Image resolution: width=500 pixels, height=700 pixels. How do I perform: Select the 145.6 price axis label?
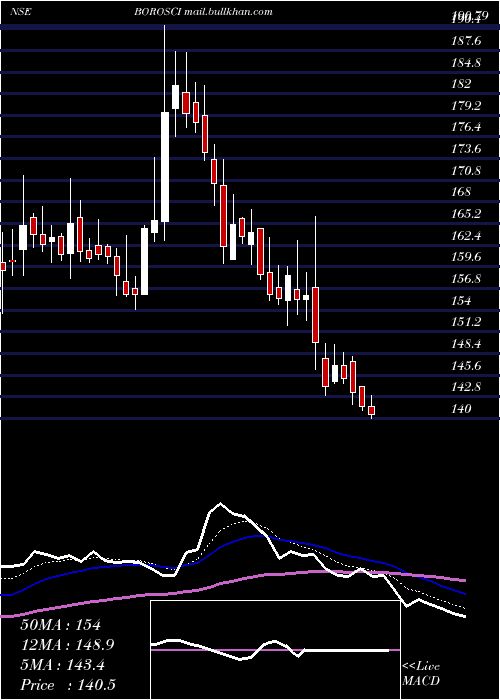[x=466, y=366]
